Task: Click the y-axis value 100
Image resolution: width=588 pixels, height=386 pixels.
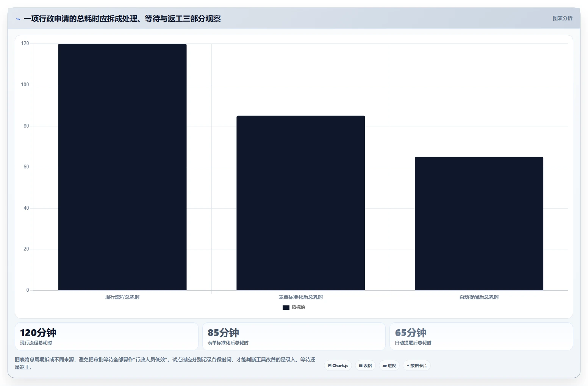Action: coord(25,85)
